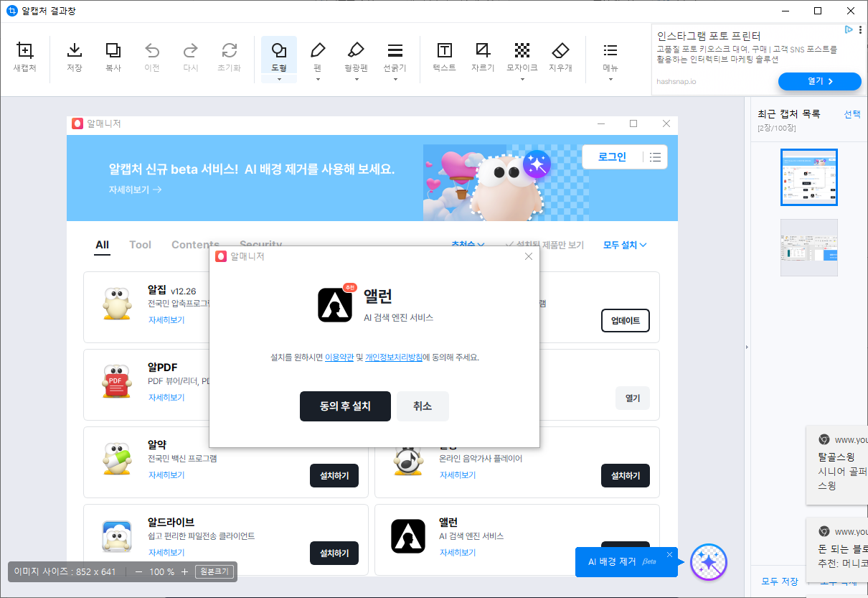Close the AI 배경 제거 tooltip
The image size is (868, 598).
(x=669, y=554)
